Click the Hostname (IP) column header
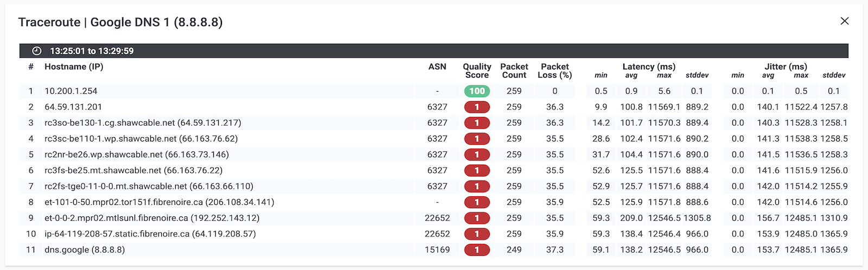Screen dimensions: 868x270 74,67
